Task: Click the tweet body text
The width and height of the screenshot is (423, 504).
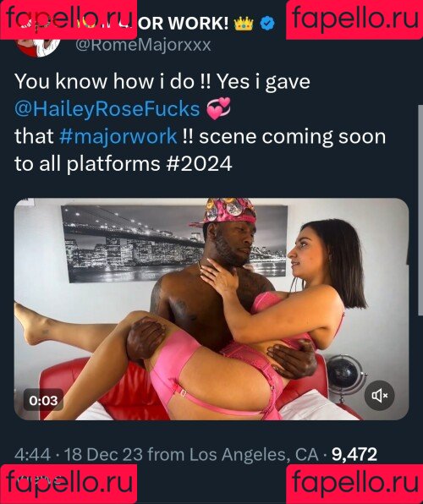Action: pos(201,123)
